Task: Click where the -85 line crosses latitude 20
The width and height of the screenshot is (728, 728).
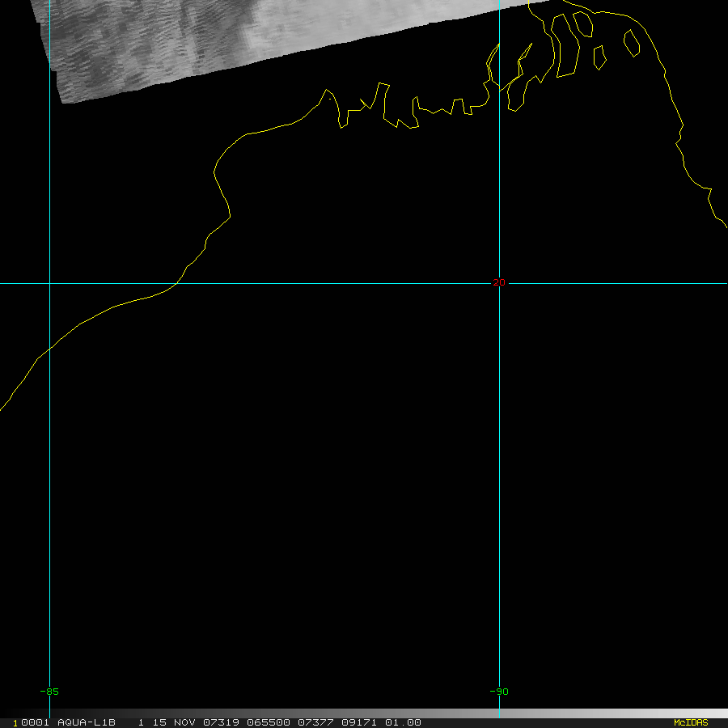Action: click(x=49, y=284)
